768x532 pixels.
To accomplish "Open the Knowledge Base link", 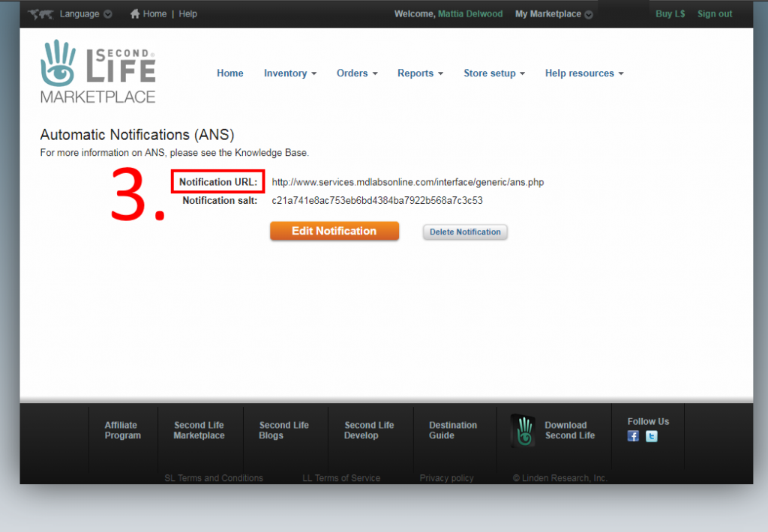I will tap(270, 153).
